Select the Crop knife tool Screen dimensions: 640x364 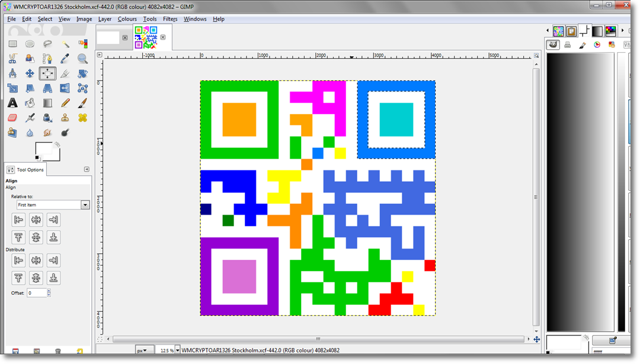(65, 73)
